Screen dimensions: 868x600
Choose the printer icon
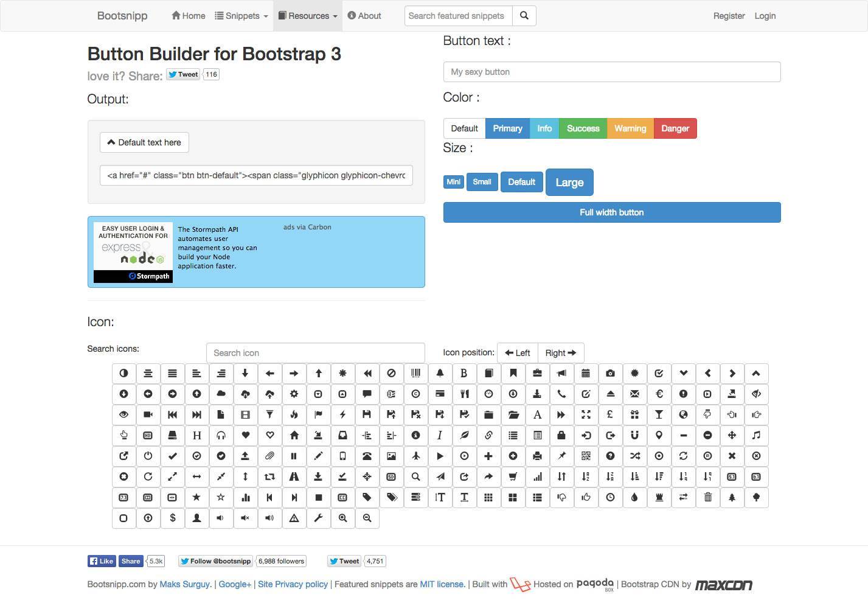point(537,456)
